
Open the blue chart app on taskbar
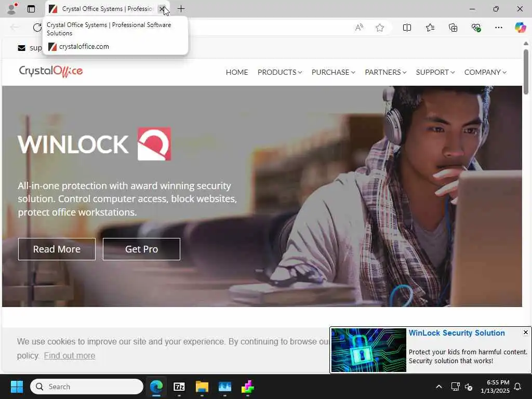[224, 387]
